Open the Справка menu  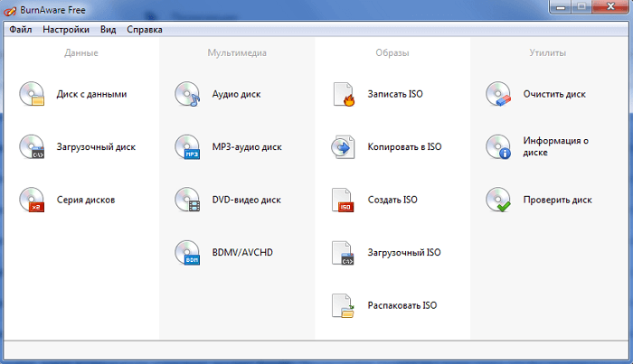(145, 29)
